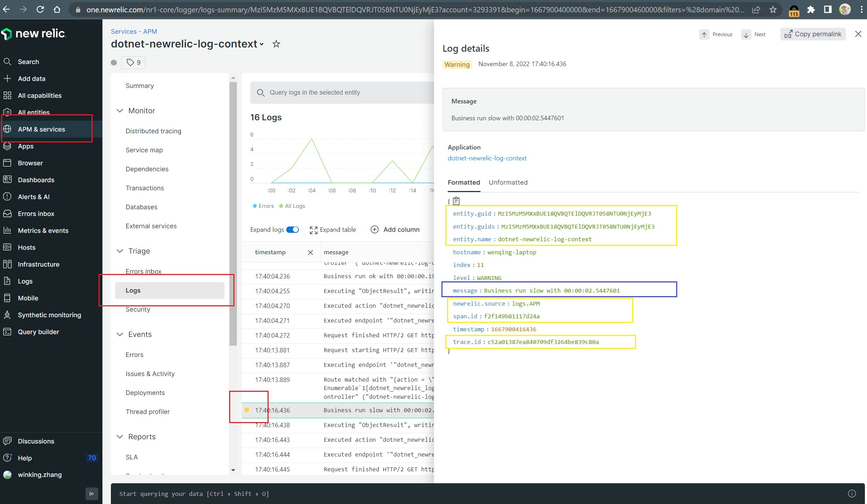Select log row at 17:40:04.236
The height and width of the screenshot is (504, 867).
click(x=338, y=276)
